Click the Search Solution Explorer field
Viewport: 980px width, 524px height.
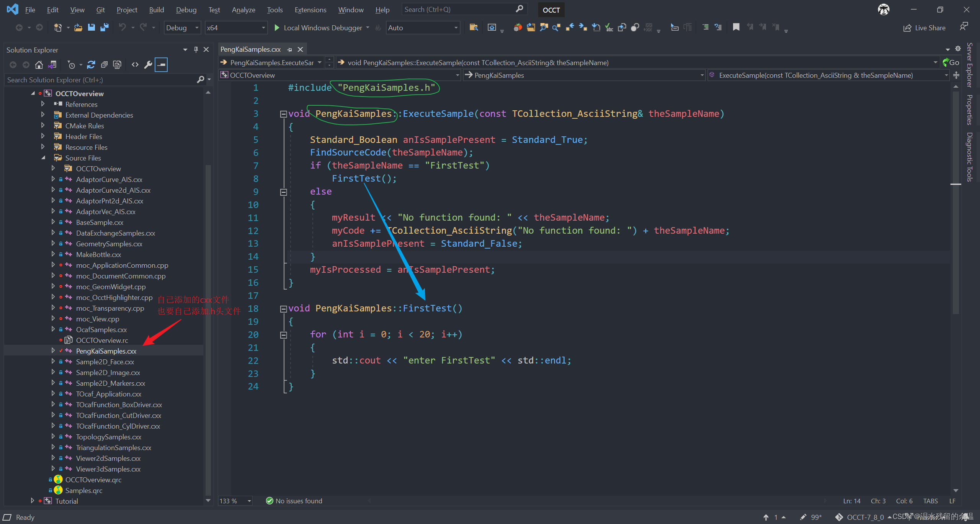point(100,80)
